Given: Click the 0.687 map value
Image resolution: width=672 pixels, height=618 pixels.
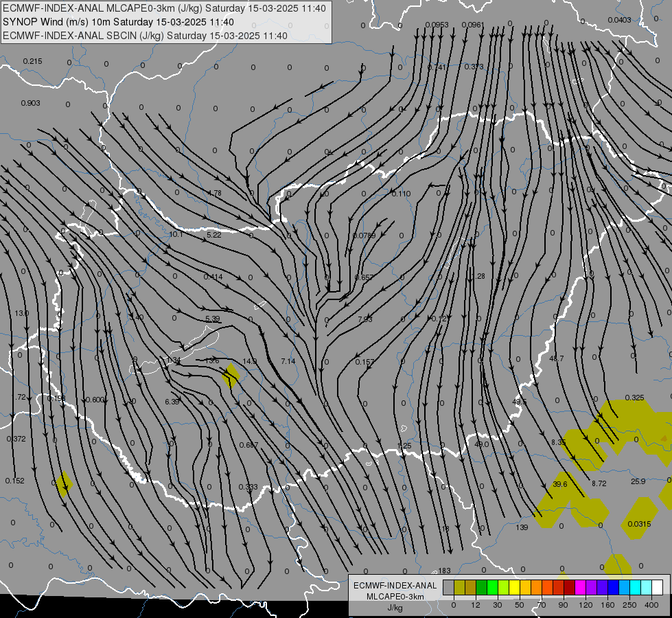Looking at the screenshot, I should pyautogui.click(x=248, y=445).
